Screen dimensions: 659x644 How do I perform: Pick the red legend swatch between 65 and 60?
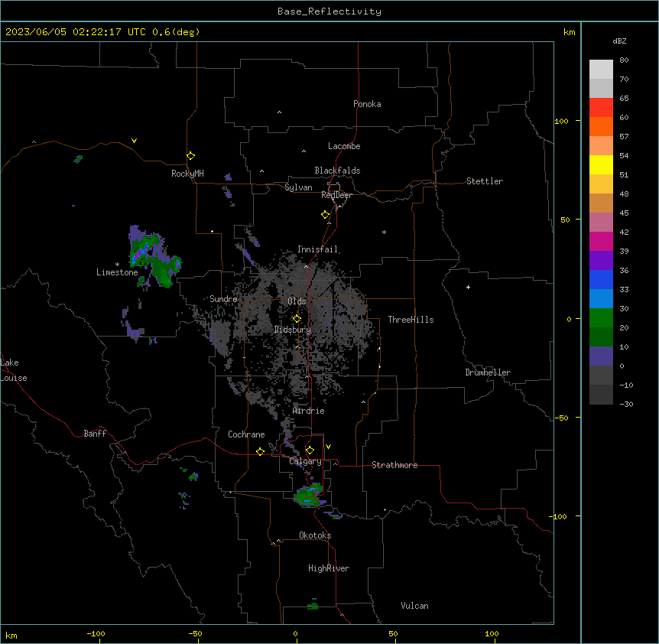pyautogui.click(x=601, y=107)
